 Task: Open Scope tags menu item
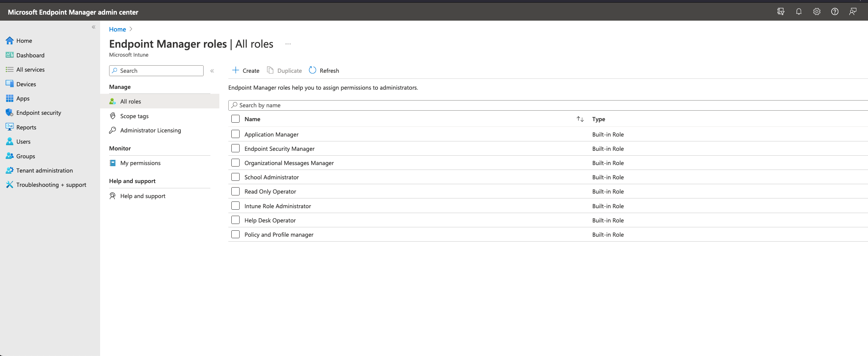tap(134, 116)
